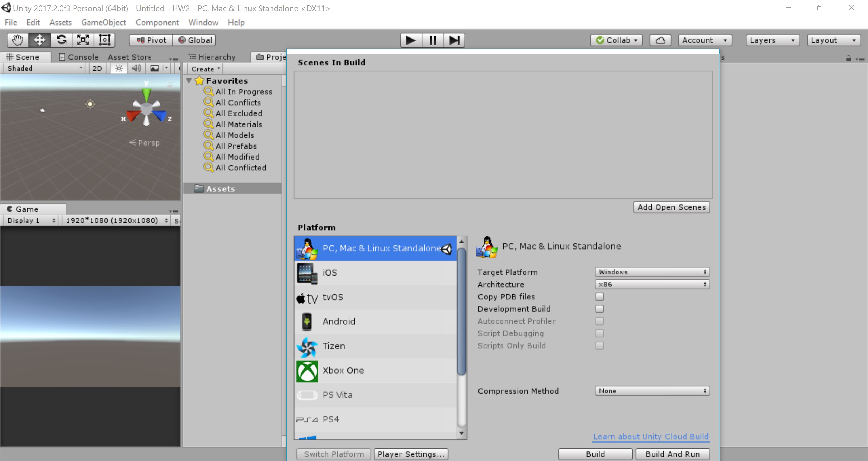
Task: Open 1920*1080 resolution dropdown
Action: click(117, 220)
